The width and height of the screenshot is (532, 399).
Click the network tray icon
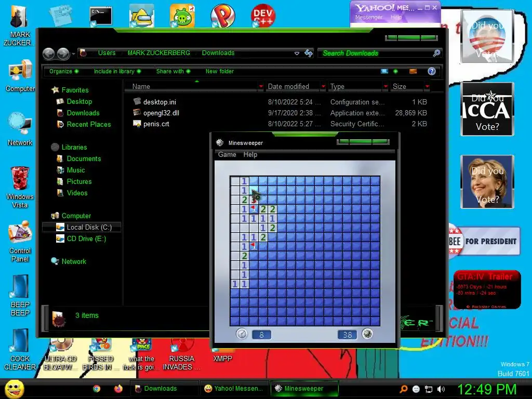point(429,389)
